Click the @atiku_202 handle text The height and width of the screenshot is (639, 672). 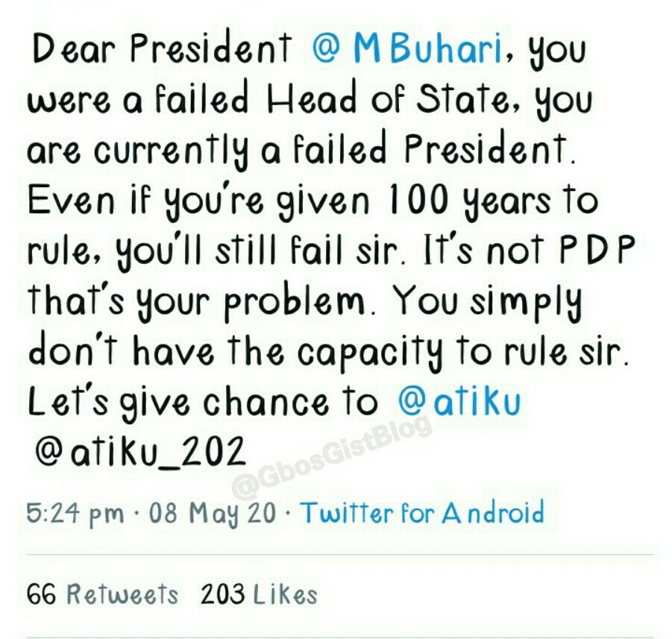pyautogui.click(x=140, y=451)
